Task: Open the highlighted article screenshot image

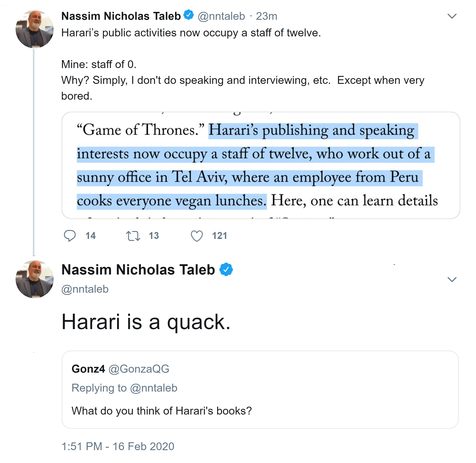Action: (x=261, y=165)
